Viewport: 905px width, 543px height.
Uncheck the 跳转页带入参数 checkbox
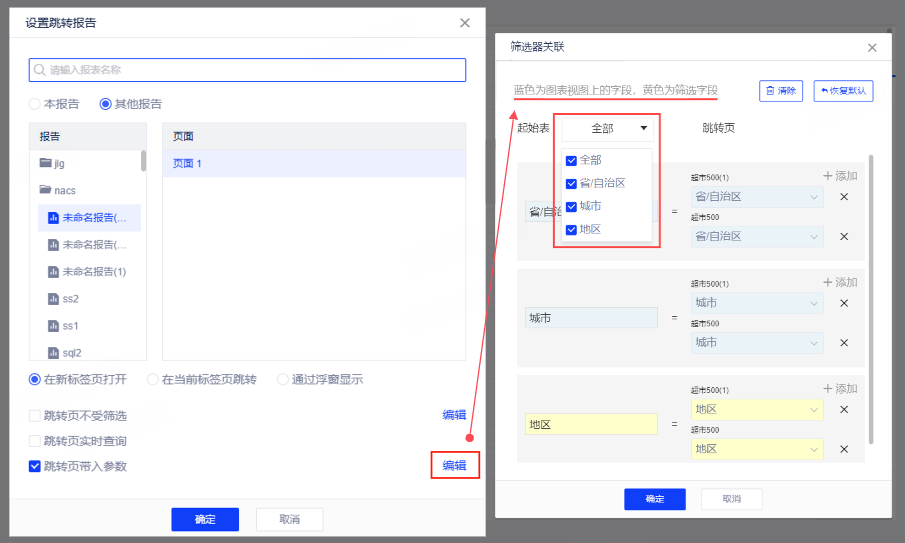[35, 466]
